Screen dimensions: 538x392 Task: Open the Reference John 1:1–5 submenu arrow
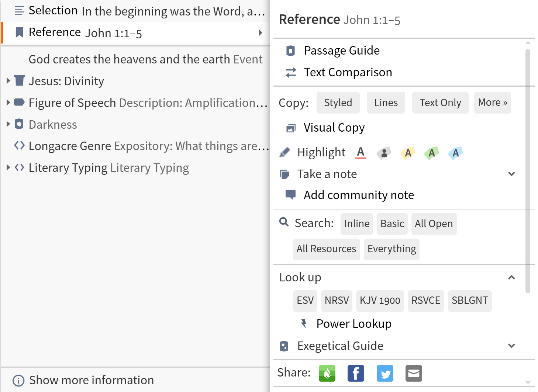pos(261,32)
